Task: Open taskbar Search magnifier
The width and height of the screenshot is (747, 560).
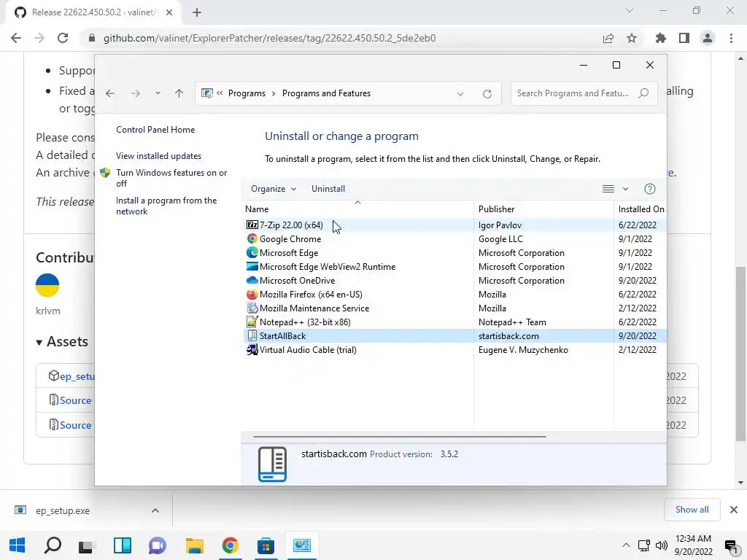Action: point(53,545)
